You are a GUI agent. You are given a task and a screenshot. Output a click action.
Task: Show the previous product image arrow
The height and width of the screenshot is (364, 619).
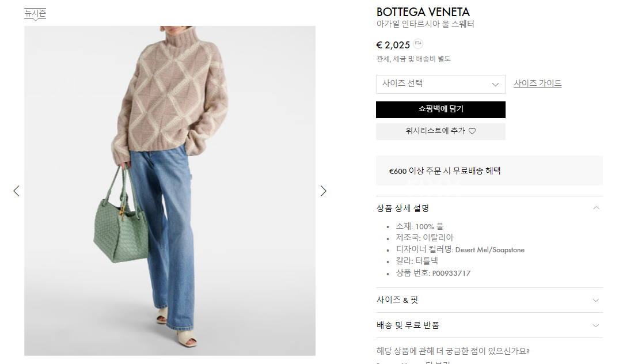tap(16, 191)
